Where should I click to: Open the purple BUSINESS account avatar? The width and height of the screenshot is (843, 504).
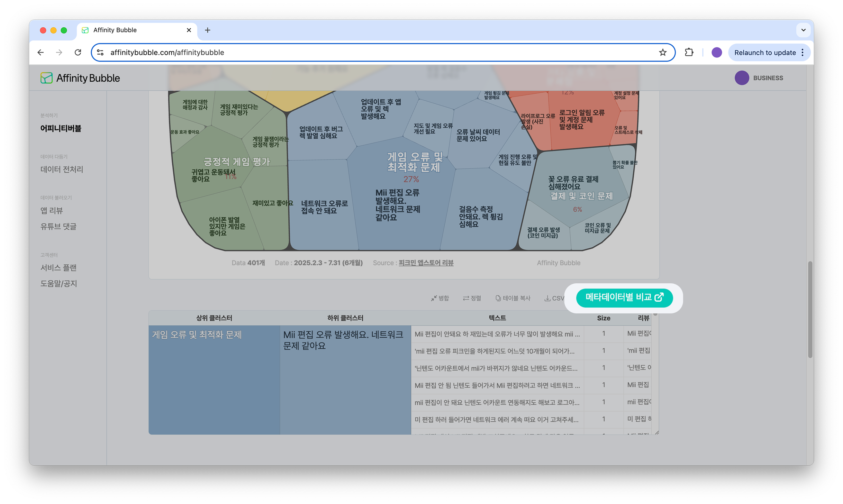pyautogui.click(x=742, y=78)
